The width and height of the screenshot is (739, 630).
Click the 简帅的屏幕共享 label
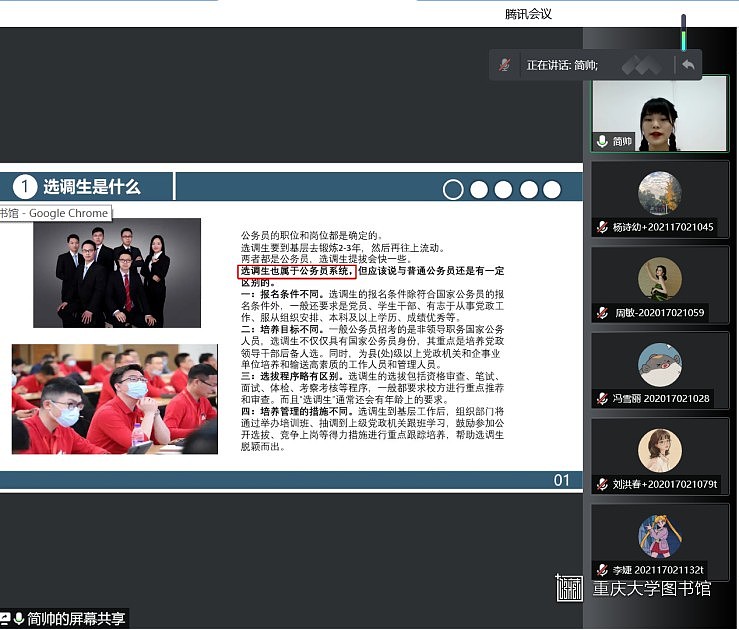click(x=76, y=619)
